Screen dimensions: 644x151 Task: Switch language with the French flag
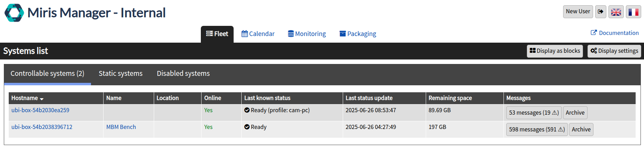(x=633, y=12)
